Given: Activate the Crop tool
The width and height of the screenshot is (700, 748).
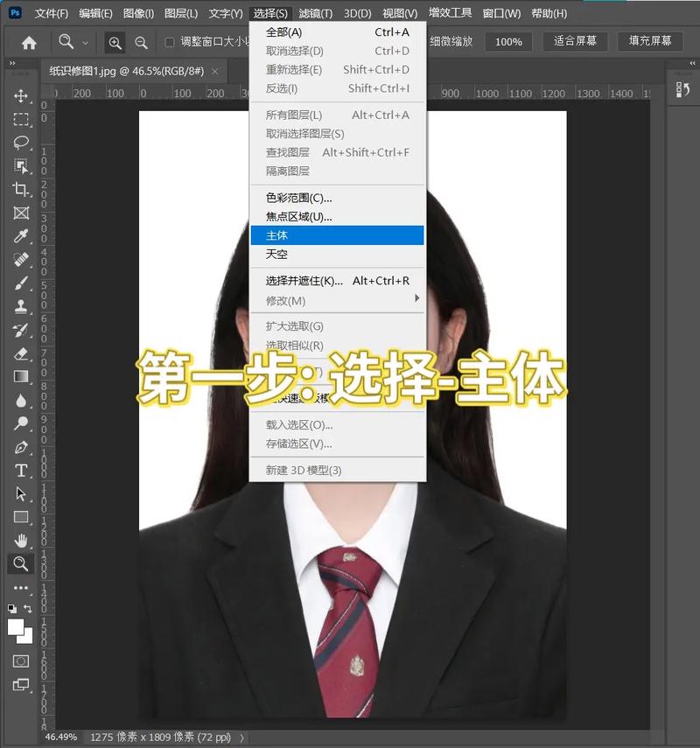Looking at the screenshot, I should [x=19, y=186].
